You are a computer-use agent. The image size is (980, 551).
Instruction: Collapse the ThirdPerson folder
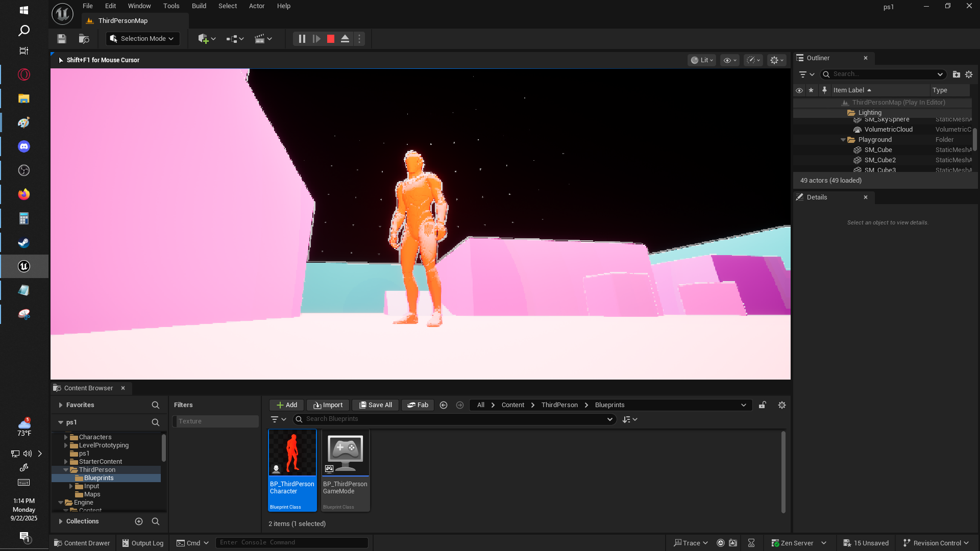coord(66,470)
